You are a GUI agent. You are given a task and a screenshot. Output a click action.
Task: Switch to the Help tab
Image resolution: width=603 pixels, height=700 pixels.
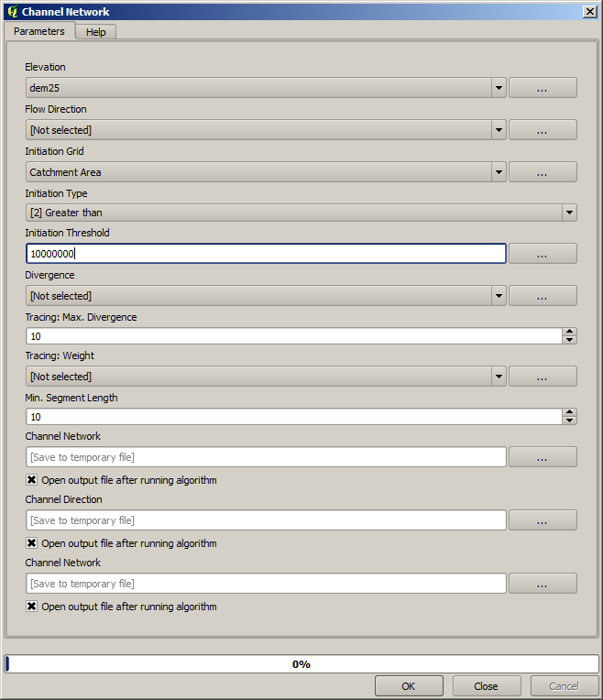coord(95,32)
